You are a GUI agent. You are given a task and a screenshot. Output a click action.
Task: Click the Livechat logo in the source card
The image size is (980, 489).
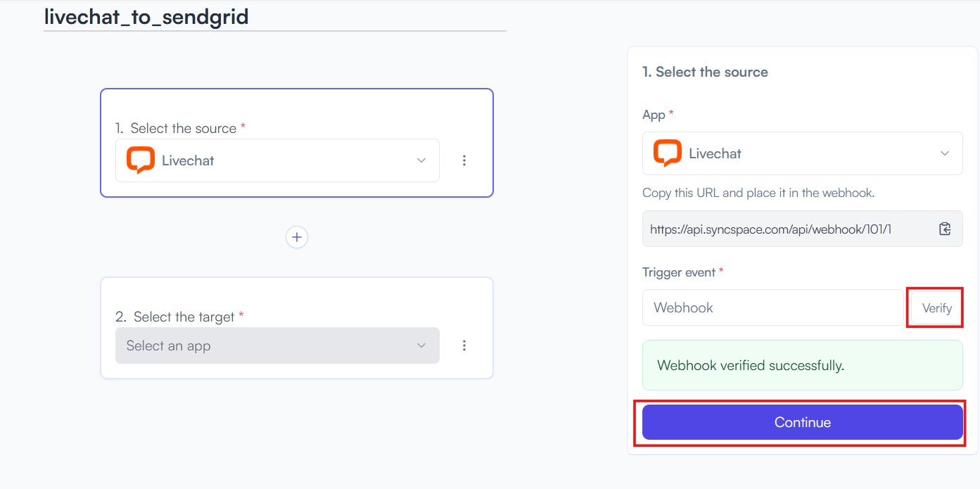[141, 160]
